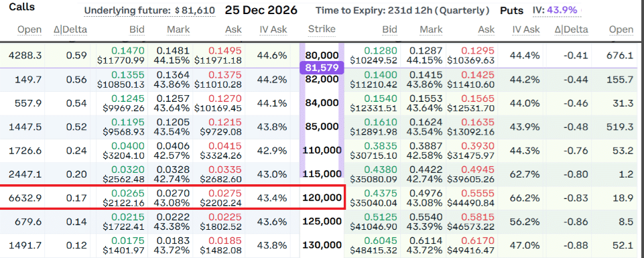Click the Puts Open column header
This screenshot has height=258, width=644.
click(621, 29)
